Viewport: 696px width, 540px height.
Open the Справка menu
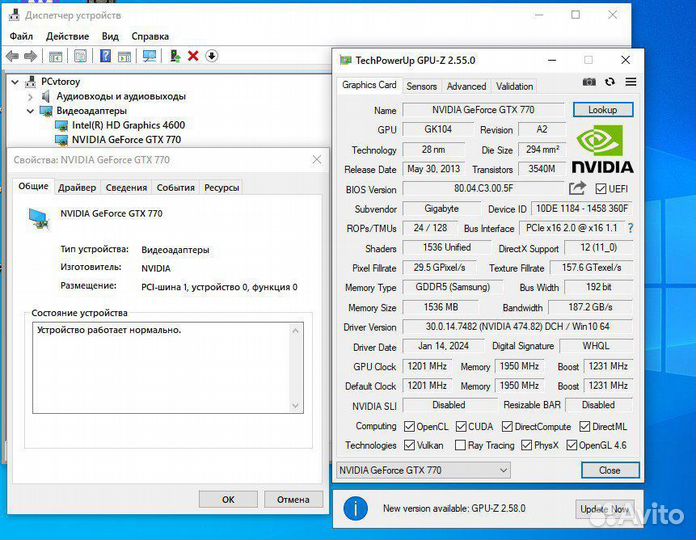(150, 36)
